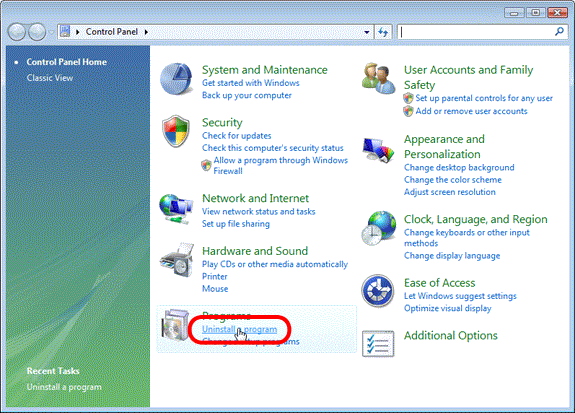This screenshot has height=413, width=575.
Task: Open Control Panel Home in sidebar
Action: pyautogui.click(x=66, y=62)
